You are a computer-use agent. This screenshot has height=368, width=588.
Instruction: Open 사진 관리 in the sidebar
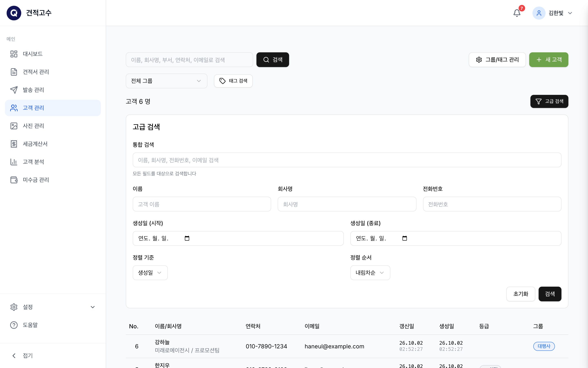pyautogui.click(x=53, y=126)
